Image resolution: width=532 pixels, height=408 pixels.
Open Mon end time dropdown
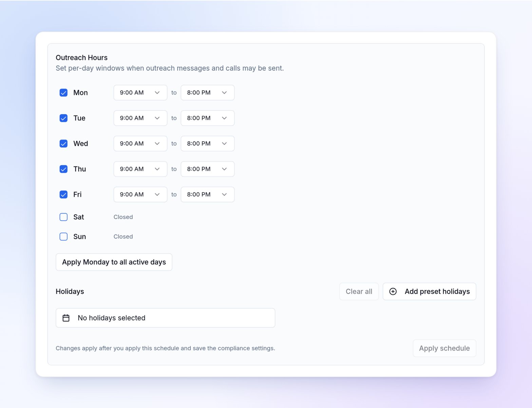pos(207,93)
